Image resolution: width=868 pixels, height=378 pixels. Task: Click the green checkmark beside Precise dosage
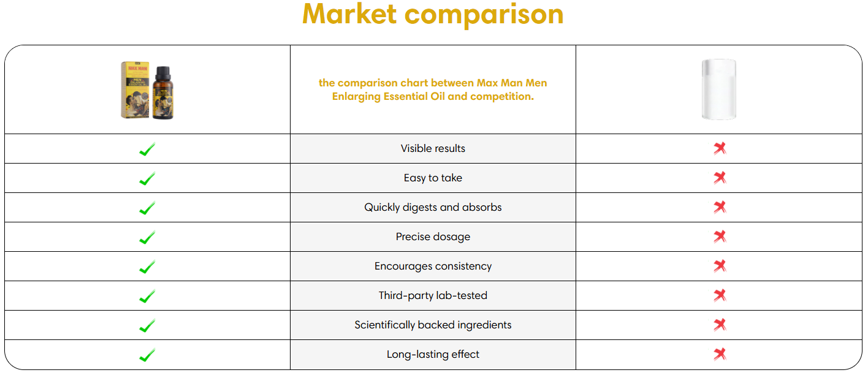pyautogui.click(x=147, y=237)
